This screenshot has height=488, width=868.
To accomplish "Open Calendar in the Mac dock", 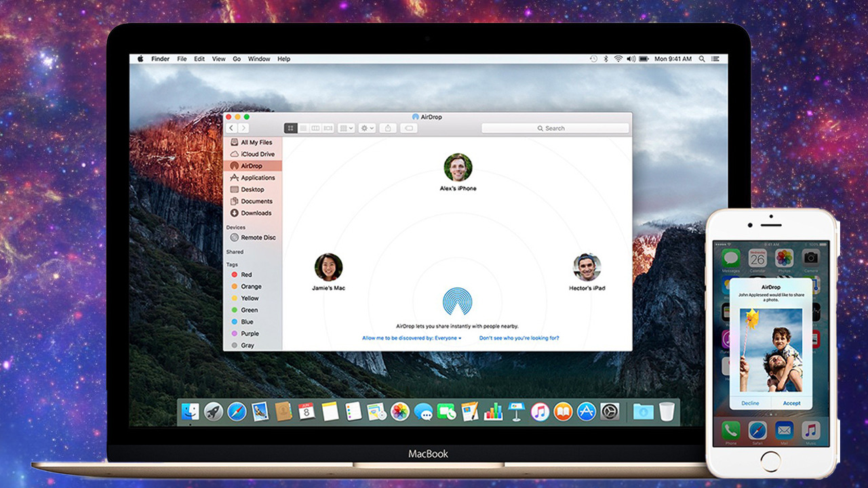I will point(307,411).
